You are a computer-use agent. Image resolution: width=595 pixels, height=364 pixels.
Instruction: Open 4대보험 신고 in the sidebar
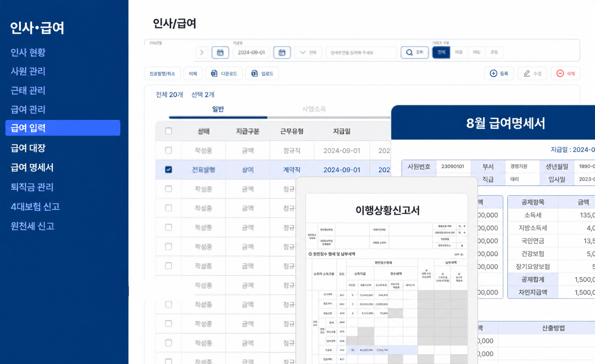[35, 207]
